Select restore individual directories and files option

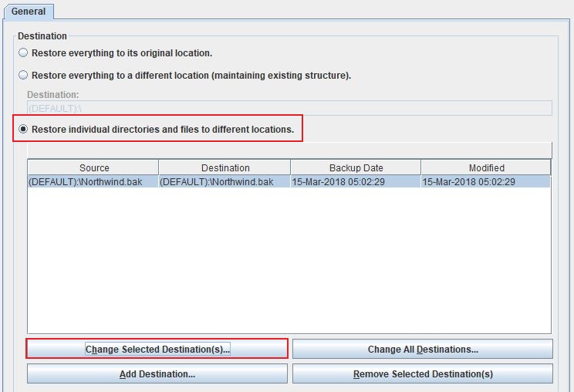23,130
